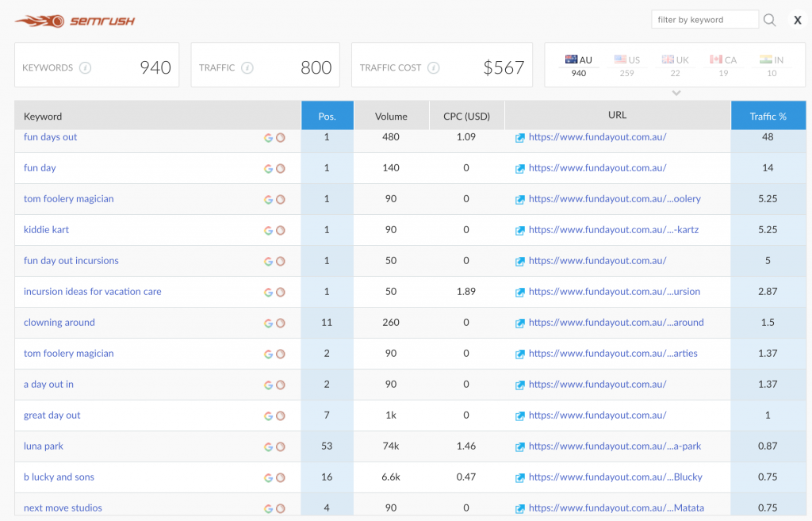Open the URL ending in ...around
Viewport: 812px width, 521px height.
point(616,322)
